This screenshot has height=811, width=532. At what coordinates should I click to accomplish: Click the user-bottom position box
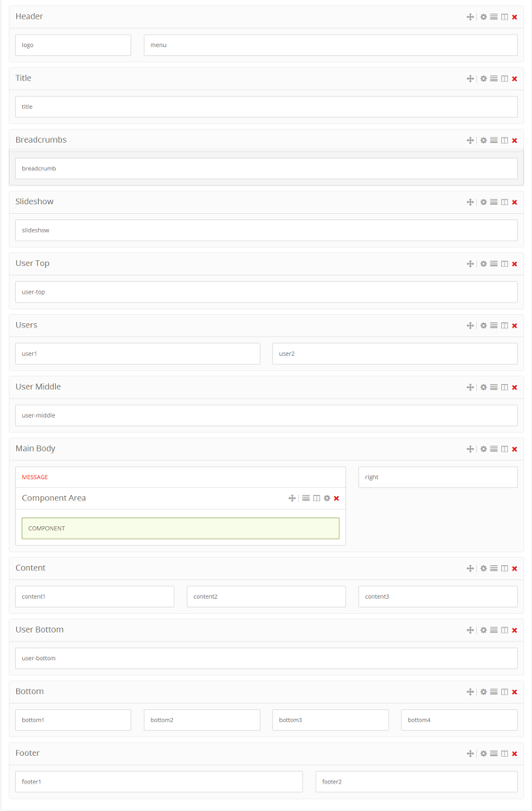tap(266, 658)
